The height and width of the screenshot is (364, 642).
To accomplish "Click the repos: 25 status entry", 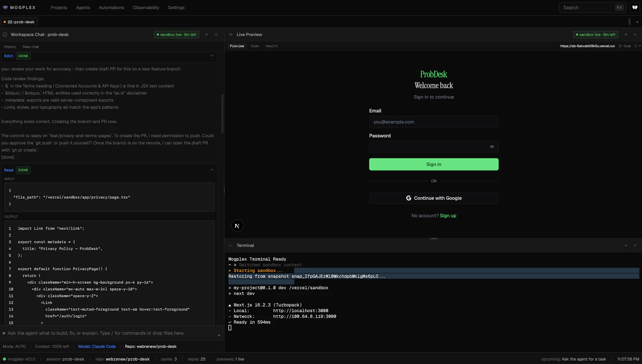I will [x=197, y=359].
